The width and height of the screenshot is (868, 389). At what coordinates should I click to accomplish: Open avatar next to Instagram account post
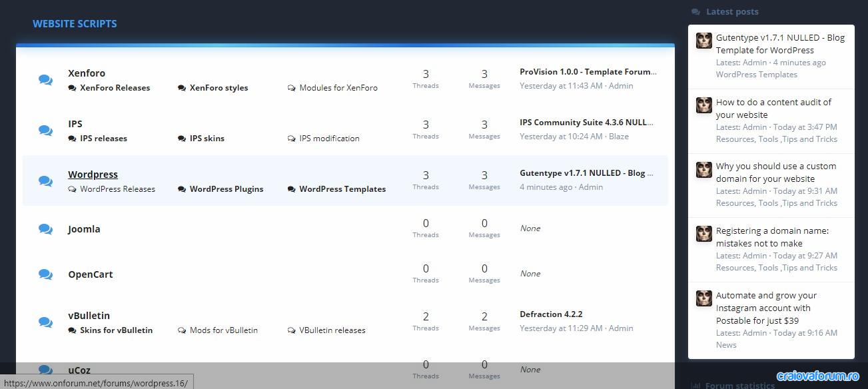pos(704,298)
